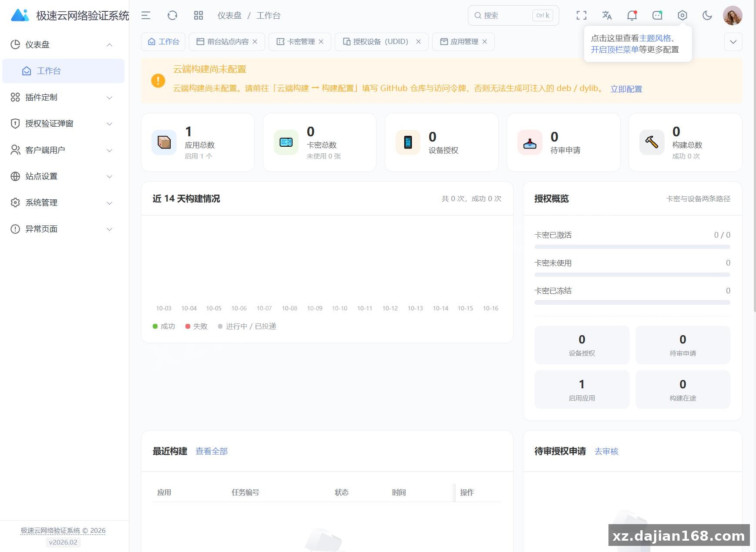Click the 待审申请 inbox icon
Image resolution: width=756 pixels, height=552 pixels.
(x=530, y=142)
